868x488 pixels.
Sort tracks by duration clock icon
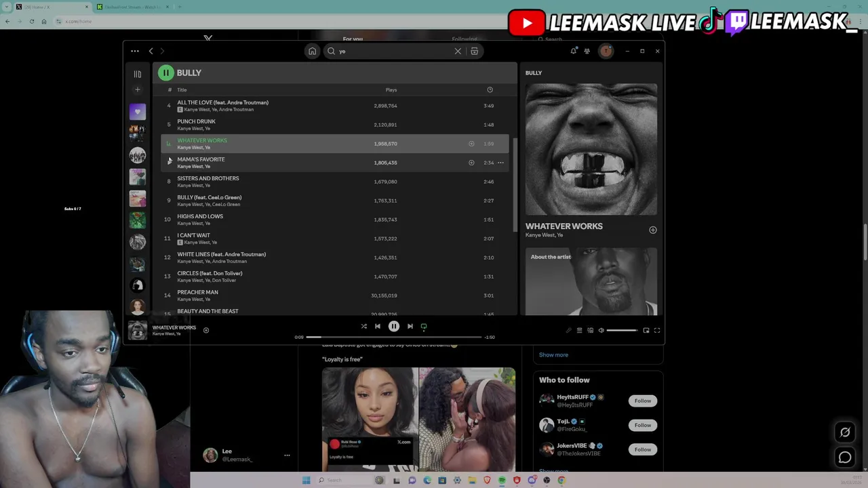(490, 89)
